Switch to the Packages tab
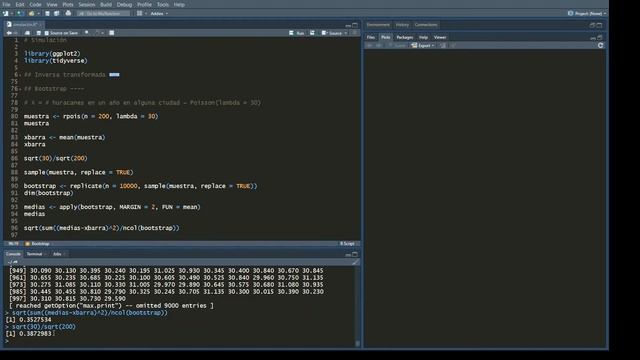The image size is (640, 360). point(404,37)
